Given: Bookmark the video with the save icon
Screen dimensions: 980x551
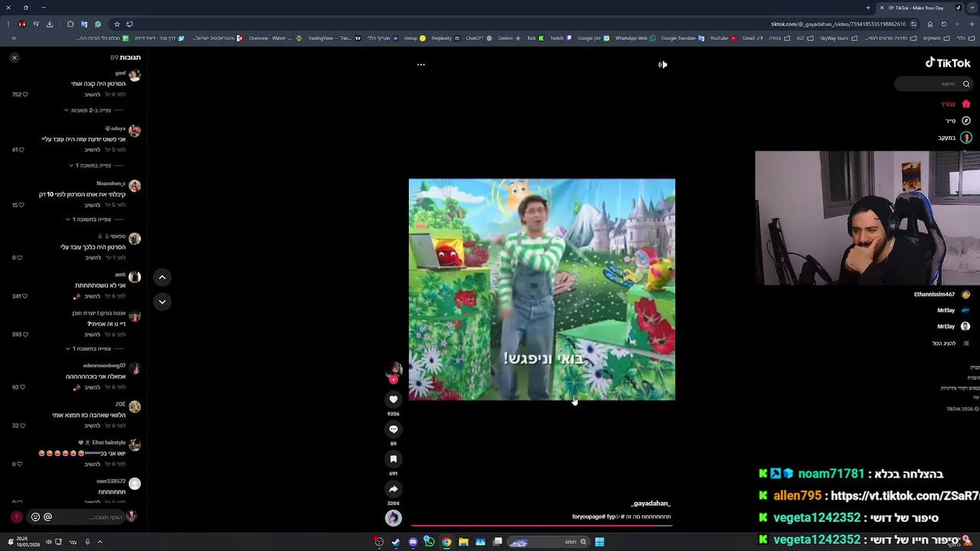Looking at the screenshot, I should click(x=394, y=459).
